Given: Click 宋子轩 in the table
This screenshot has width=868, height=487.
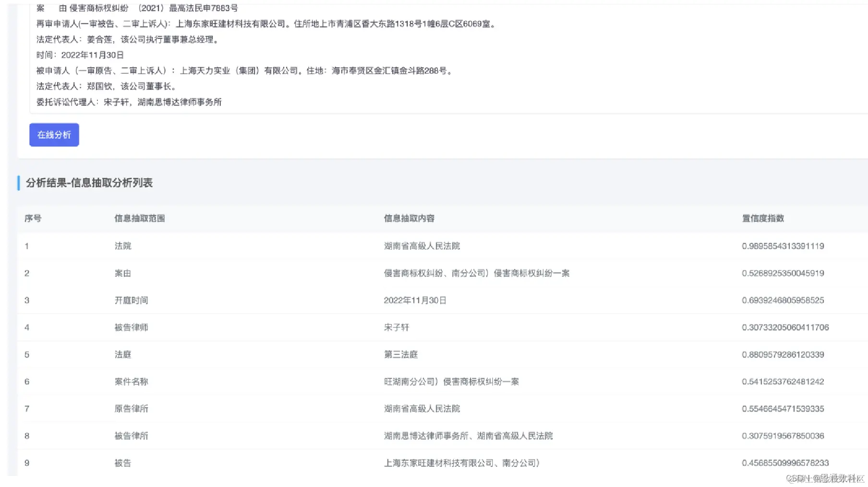Looking at the screenshot, I should tap(397, 328).
